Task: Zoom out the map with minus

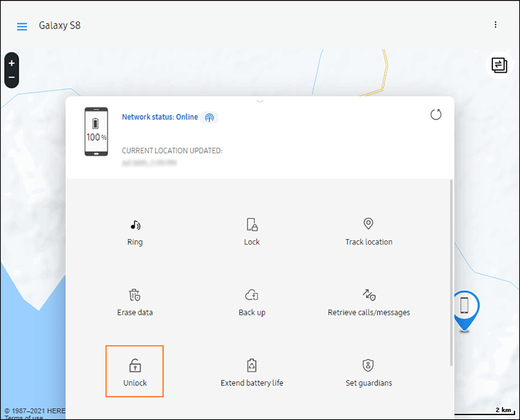Action: 12,78
